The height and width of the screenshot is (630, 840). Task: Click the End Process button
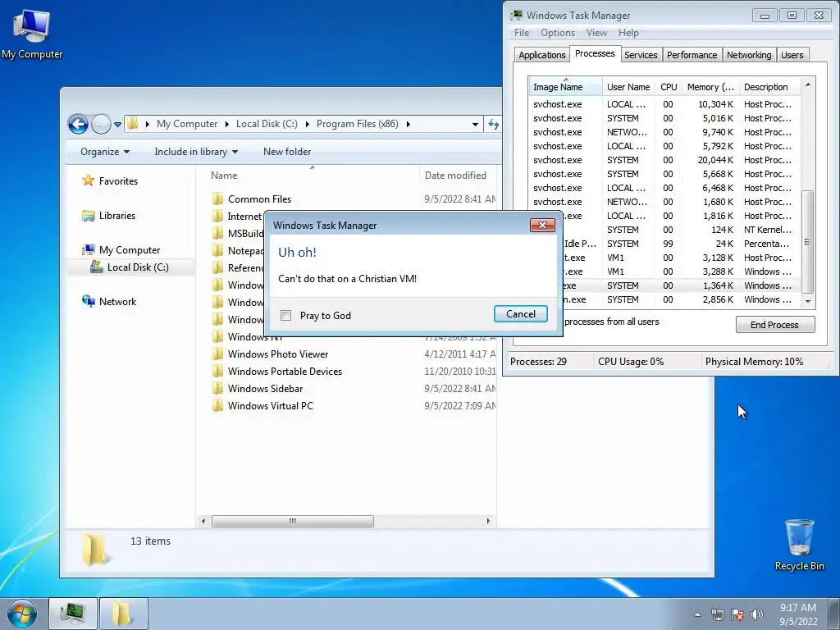pyautogui.click(x=774, y=325)
